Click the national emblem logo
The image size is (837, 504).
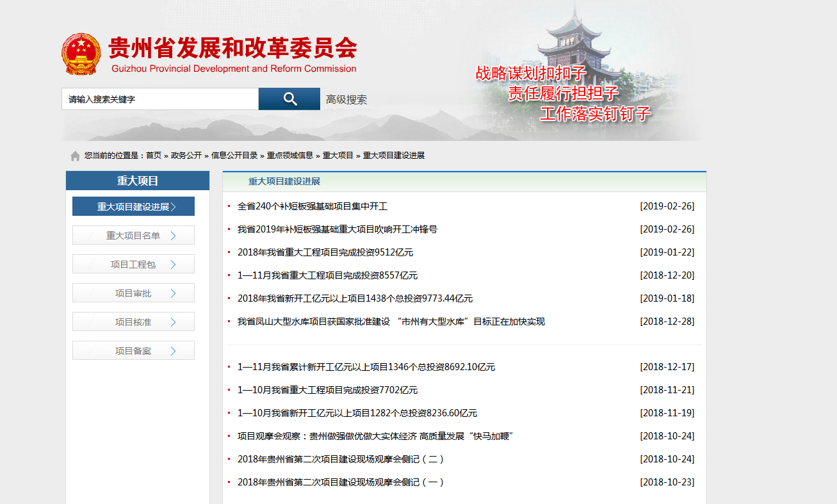[x=81, y=54]
